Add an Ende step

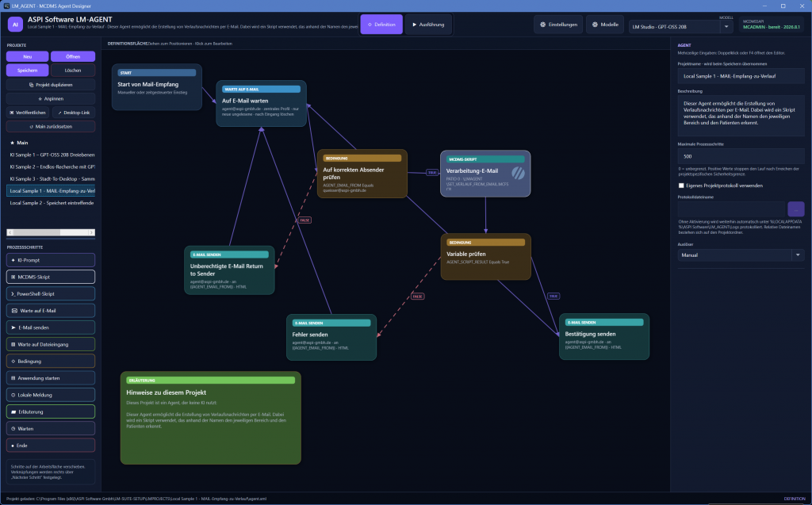(51, 446)
